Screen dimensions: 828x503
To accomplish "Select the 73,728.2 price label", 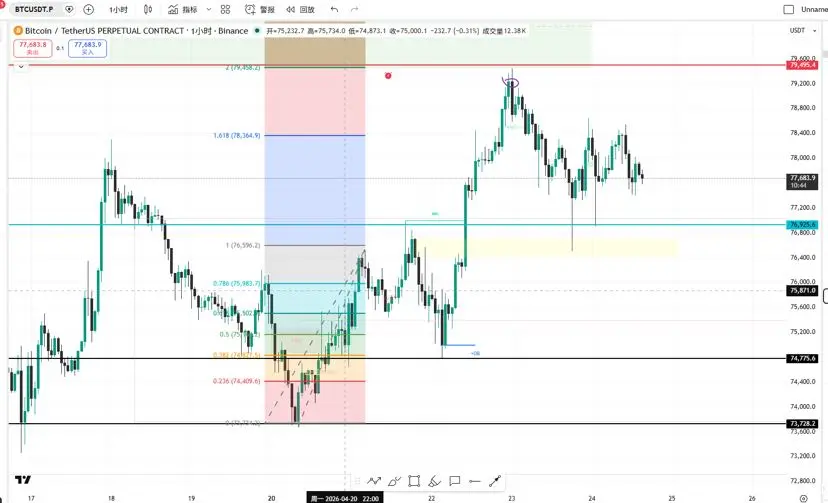I will 802,424.
